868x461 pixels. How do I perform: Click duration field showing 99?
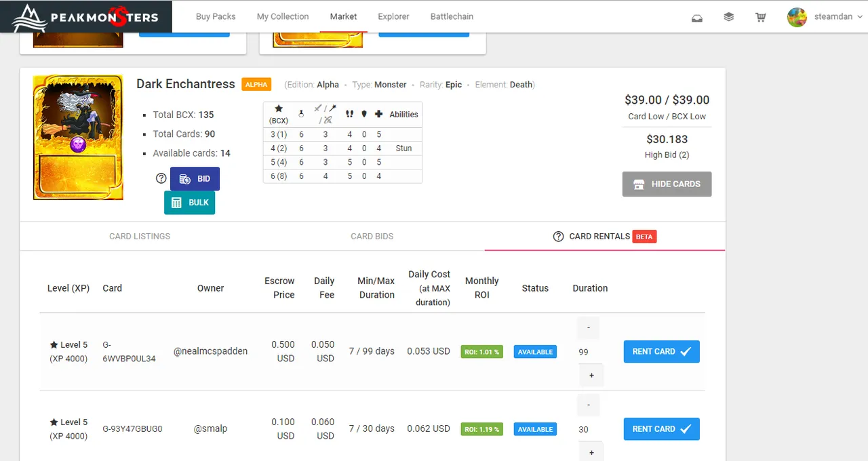[589, 352]
